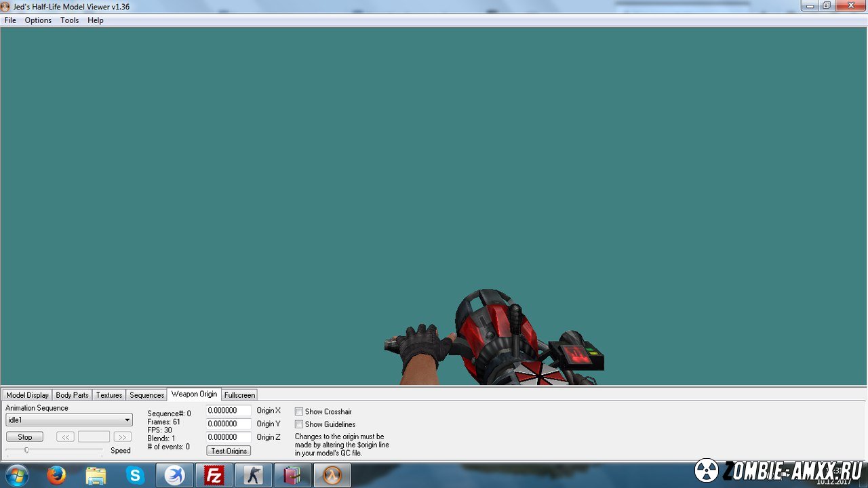Click the frame number field between arrows
This screenshot has height=488, width=868.
point(94,437)
